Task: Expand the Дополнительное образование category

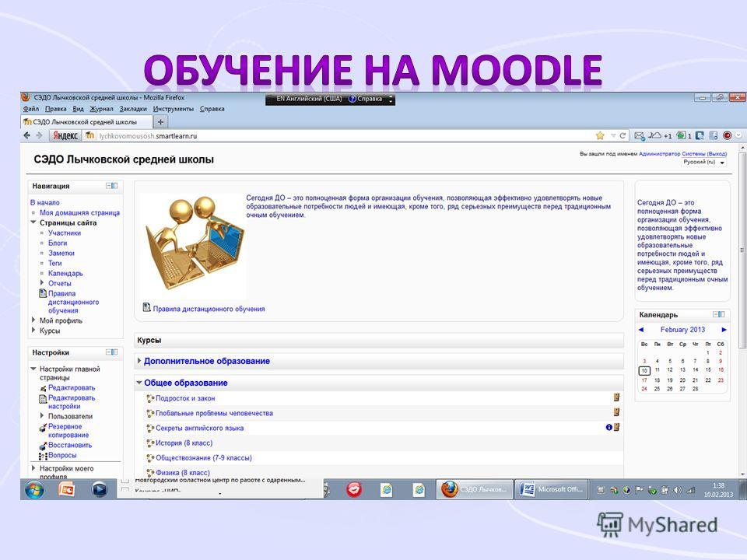Action: (x=139, y=361)
